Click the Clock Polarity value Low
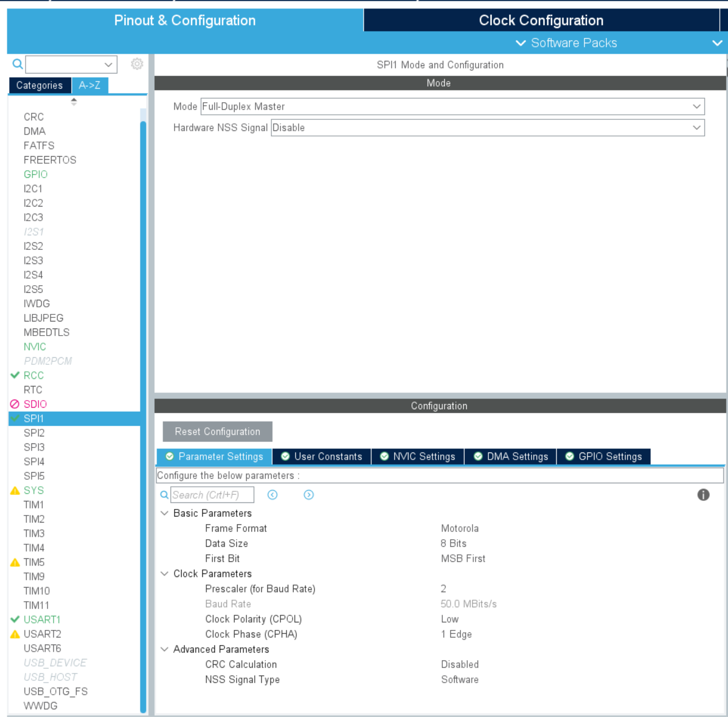This screenshot has height=717, width=728. 450,619
